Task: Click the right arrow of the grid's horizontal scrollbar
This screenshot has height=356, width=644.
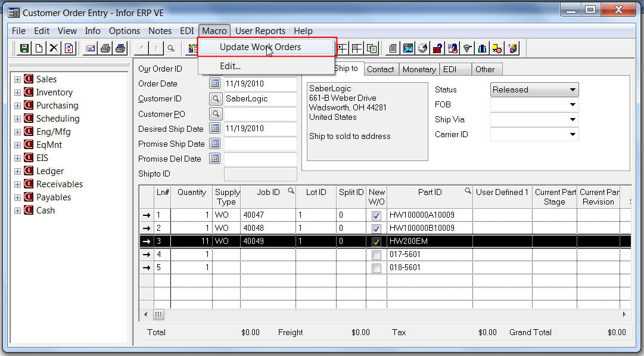Action: [624, 314]
